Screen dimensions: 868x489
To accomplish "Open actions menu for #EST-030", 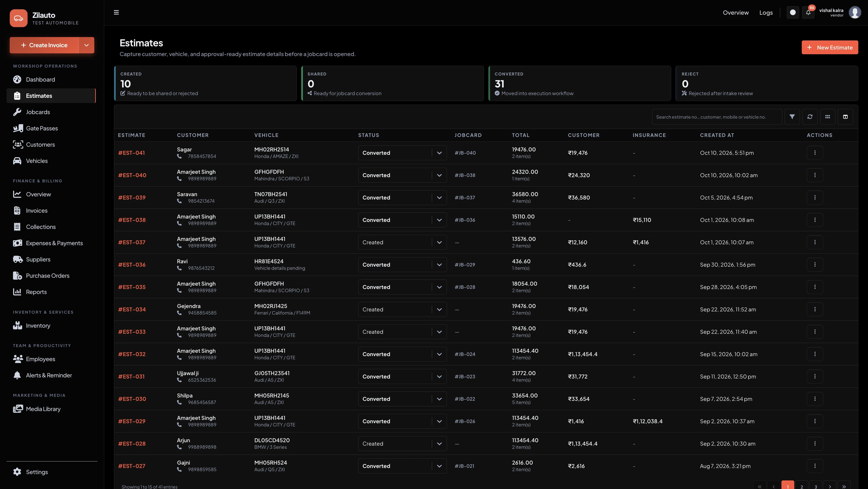I will [x=815, y=399].
